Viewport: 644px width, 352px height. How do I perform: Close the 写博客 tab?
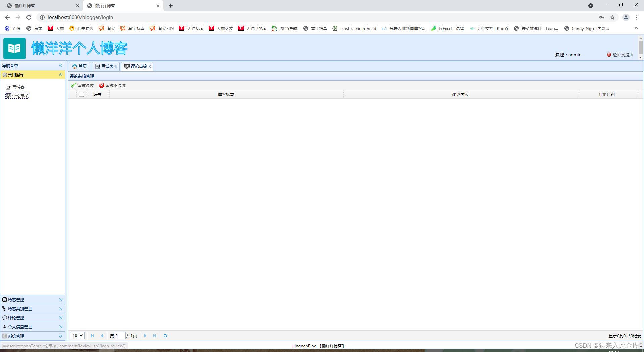pyautogui.click(x=116, y=67)
